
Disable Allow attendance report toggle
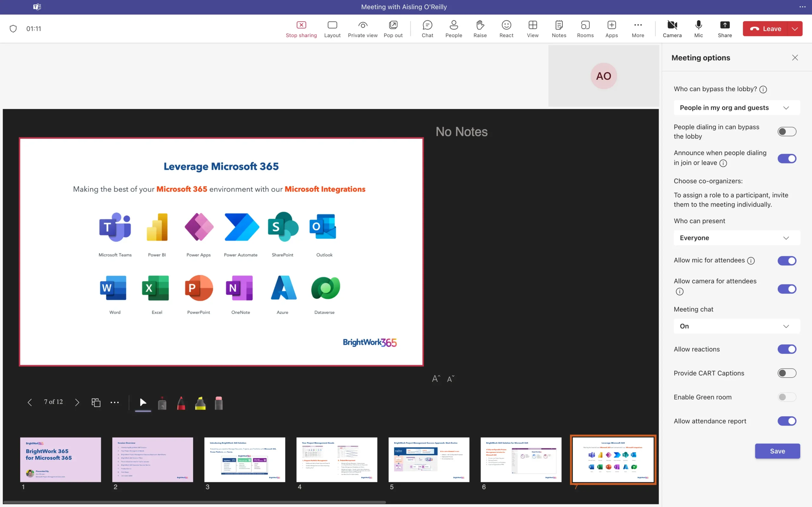787,421
